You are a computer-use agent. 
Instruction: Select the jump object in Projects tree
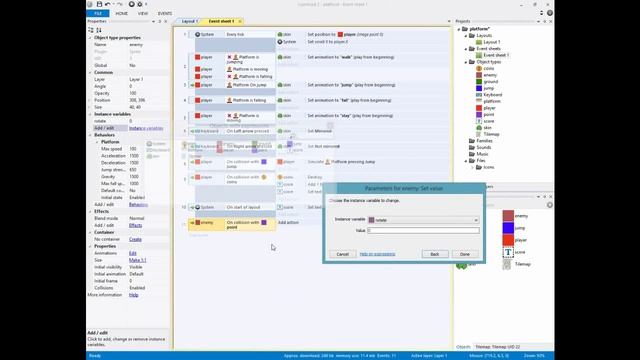click(485, 88)
